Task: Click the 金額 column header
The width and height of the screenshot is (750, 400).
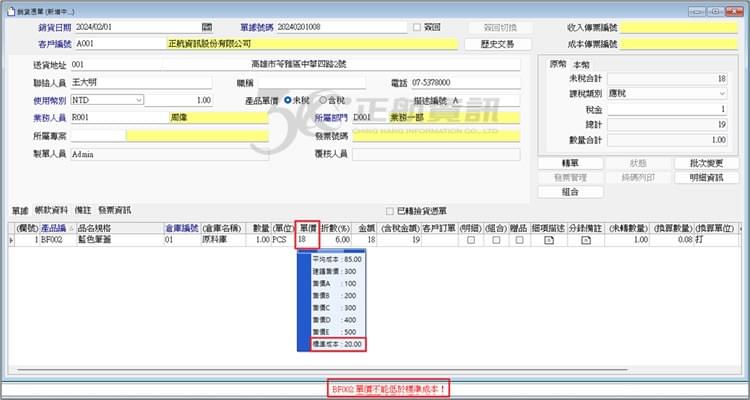Action: tap(364, 229)
